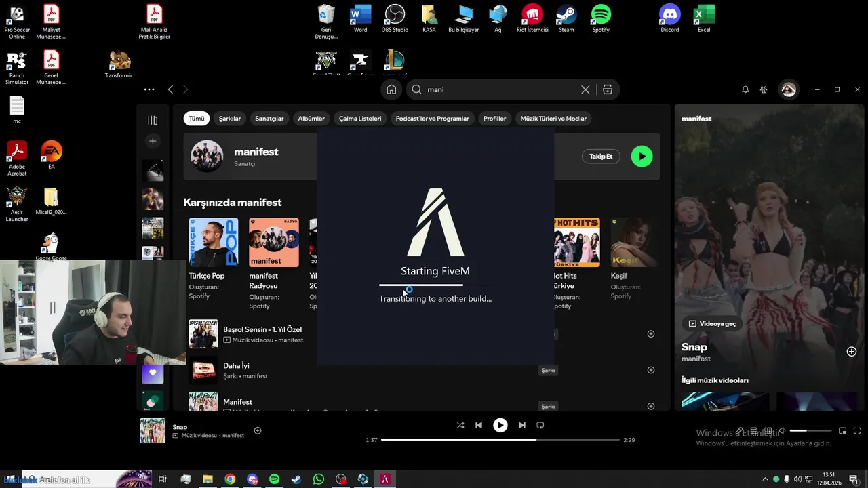Viewport: 868px width, 488px height.
Task: Toggle repeat in the player bar
Action: 540,425
